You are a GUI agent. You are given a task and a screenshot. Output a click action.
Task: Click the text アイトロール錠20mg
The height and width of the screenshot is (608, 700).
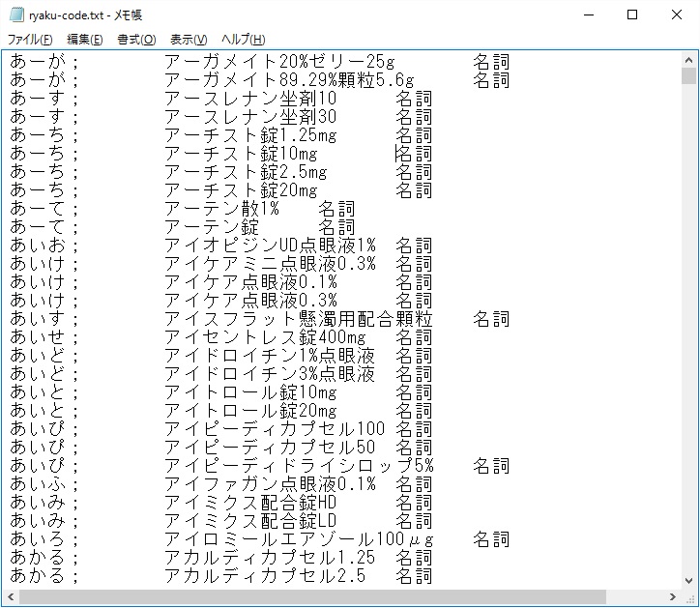coord(250,411)
